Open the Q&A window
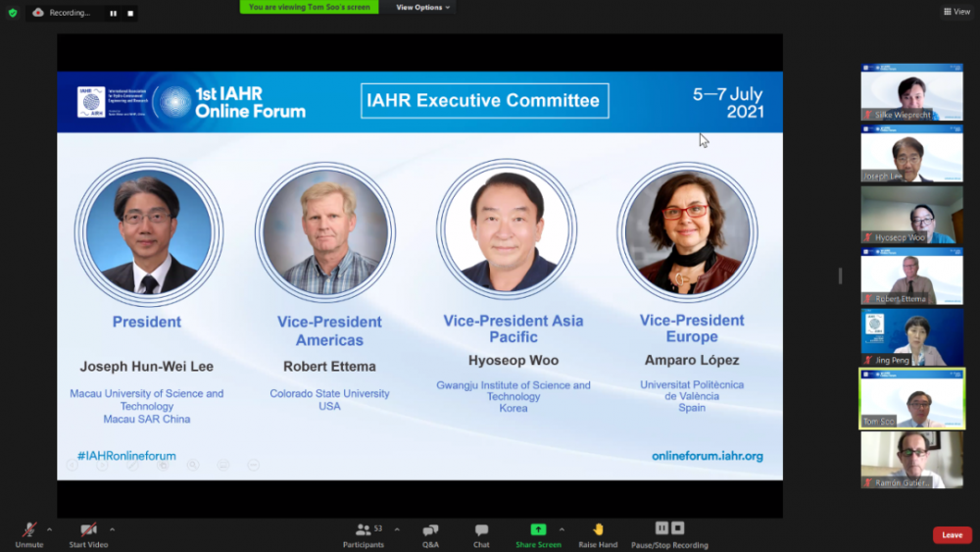This screenshot has width=980, height=552. click(430, 535)
